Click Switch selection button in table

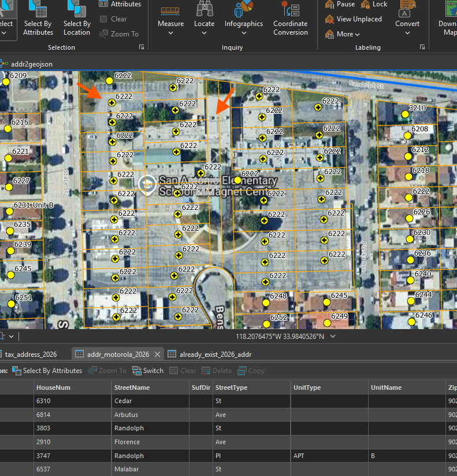click(148, 371)
